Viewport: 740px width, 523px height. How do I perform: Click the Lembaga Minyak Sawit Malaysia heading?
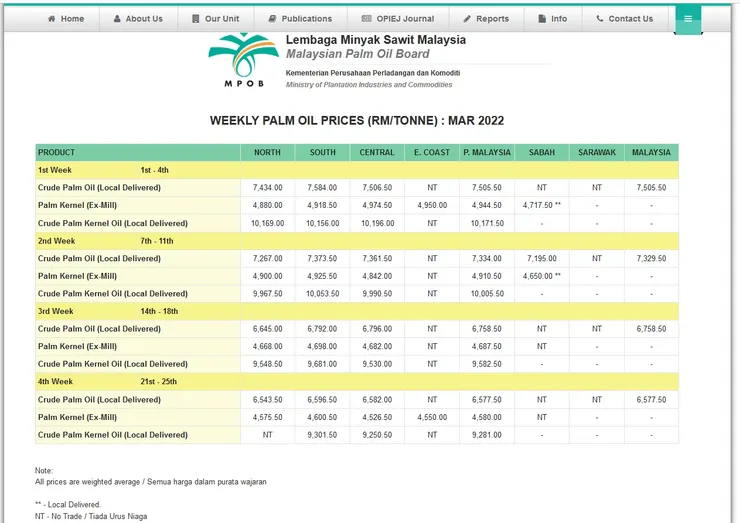[376, 40]
